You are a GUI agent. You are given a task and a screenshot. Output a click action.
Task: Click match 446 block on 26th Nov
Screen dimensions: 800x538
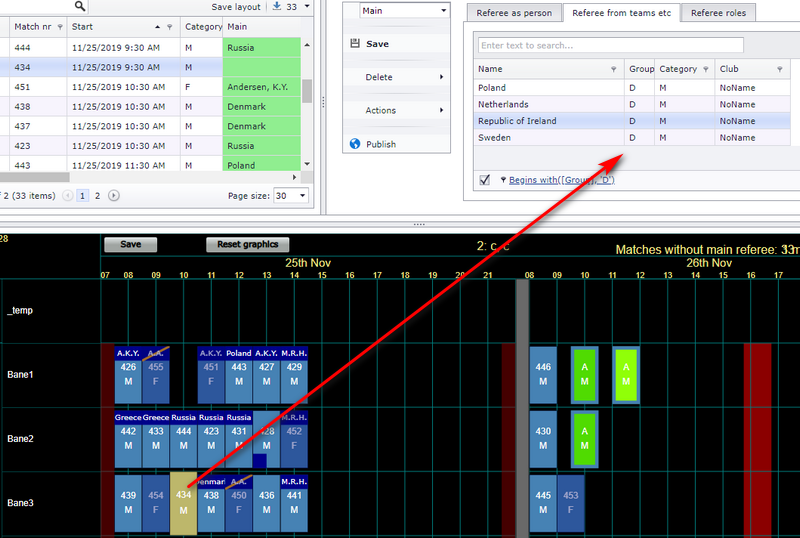(x=543, y=375)
